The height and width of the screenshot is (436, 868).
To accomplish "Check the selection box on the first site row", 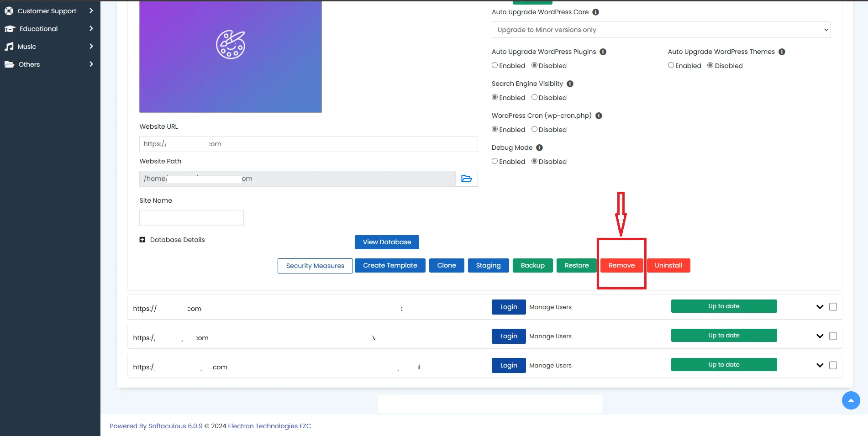I will pos(833,307).
